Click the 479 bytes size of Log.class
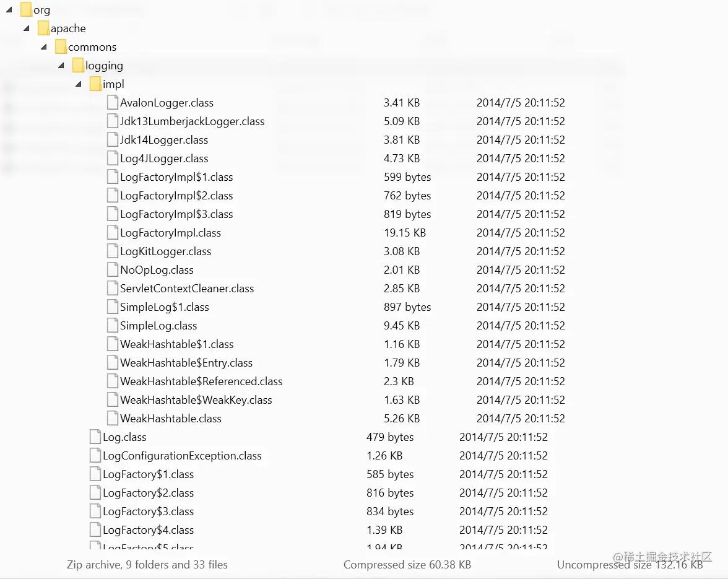The width and height of the screenshot is (728, 579). coord(389,437)
